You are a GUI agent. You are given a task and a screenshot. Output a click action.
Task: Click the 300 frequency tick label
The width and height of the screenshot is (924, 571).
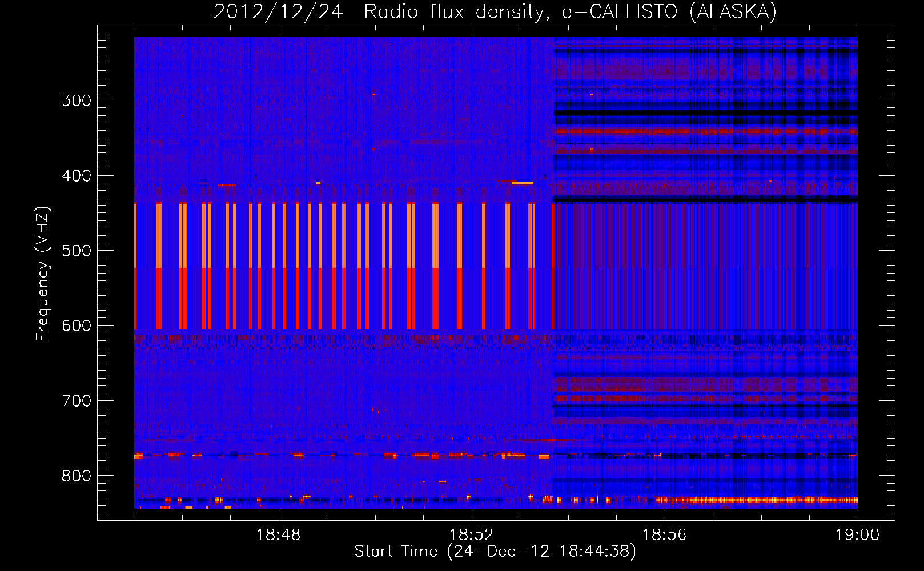pos(77,100)
